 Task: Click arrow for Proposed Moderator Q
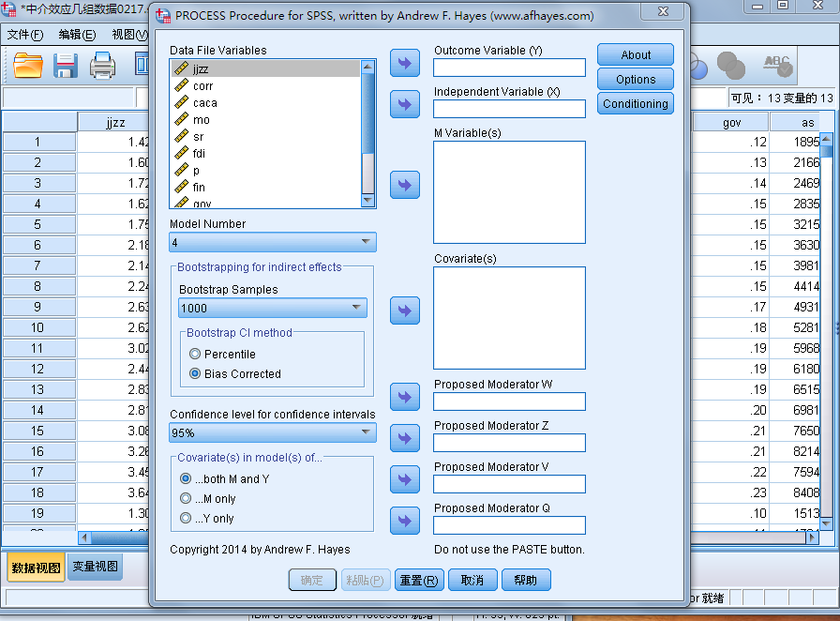pyautogui.click(x=404, y=521)
